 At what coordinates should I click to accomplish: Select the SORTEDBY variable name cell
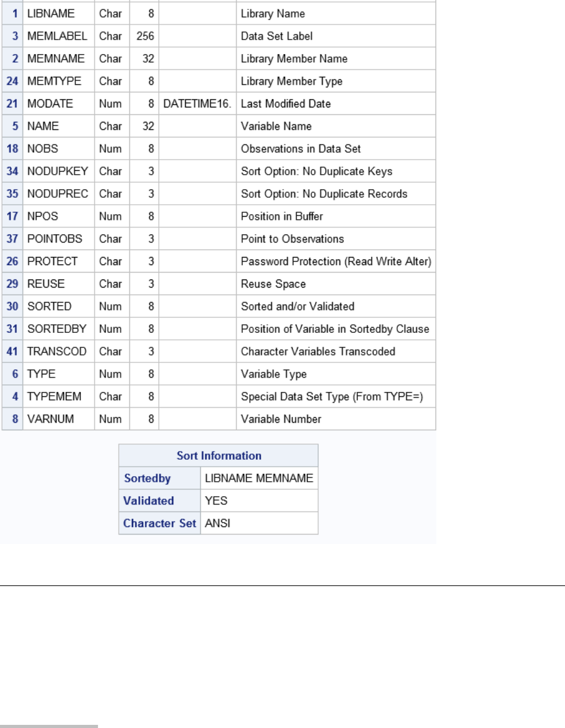[x=53, y=329]
